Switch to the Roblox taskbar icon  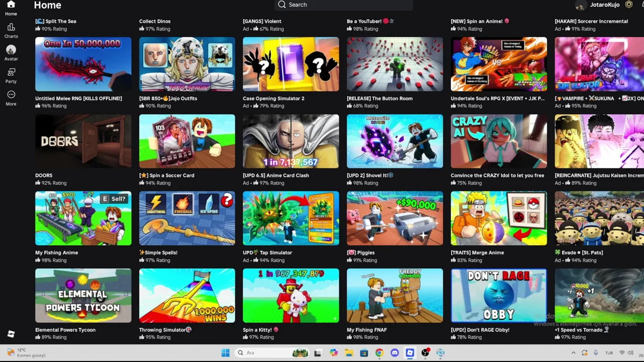(x=410, y=353)
